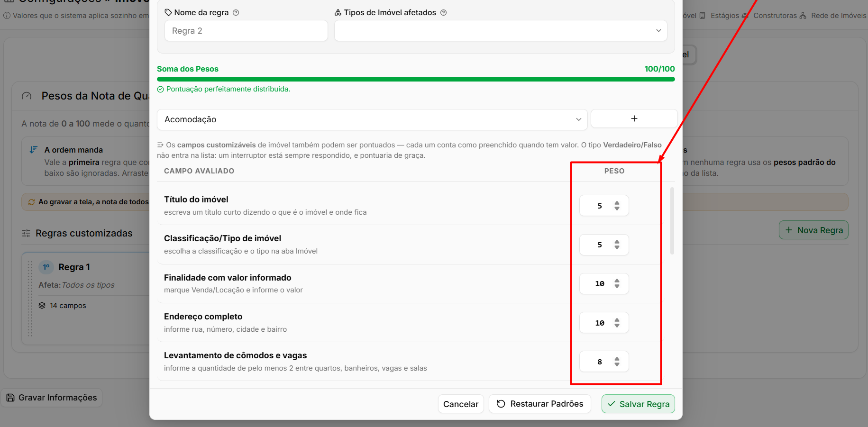868x427 pixels.
Task: Click the gauge icon beside Pesos da Nota
Action: (x=27, y=96)
